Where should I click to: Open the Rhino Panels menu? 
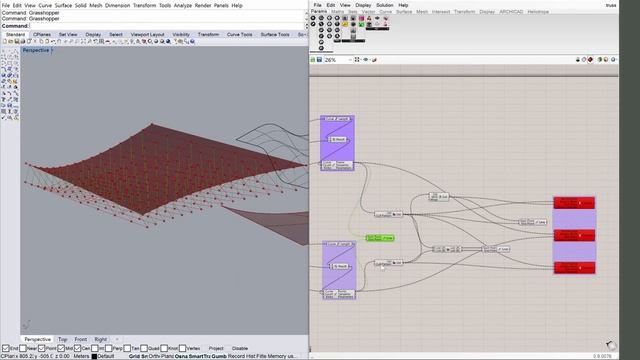click(x=221, y=5)
